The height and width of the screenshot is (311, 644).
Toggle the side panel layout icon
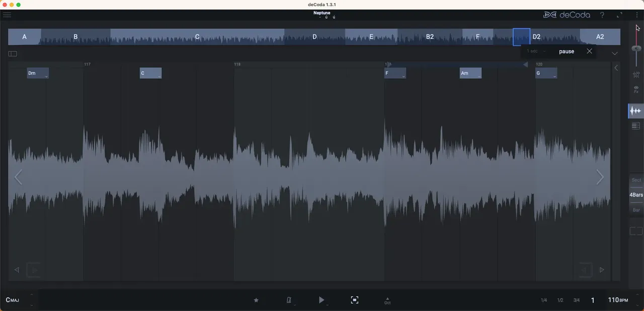tap(13, 54)
